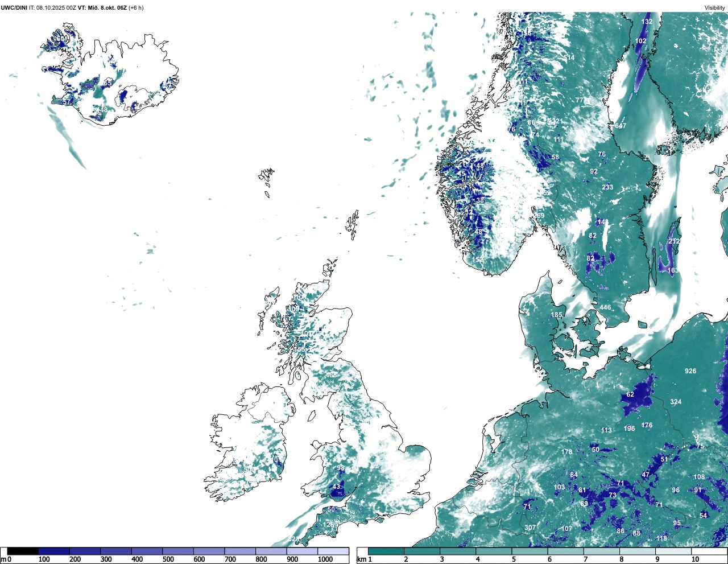Click the black 0–100 m legend swatch
This screenshot has height=564, width=728.
point(23,551)
